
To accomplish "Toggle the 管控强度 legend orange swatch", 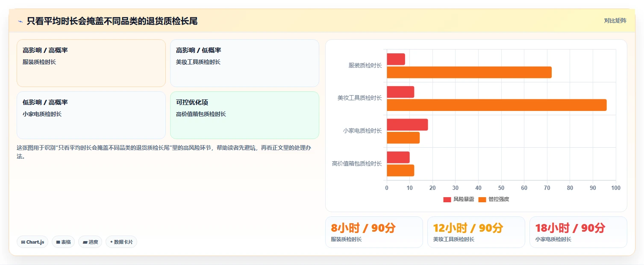I will (x=482, y=199).
